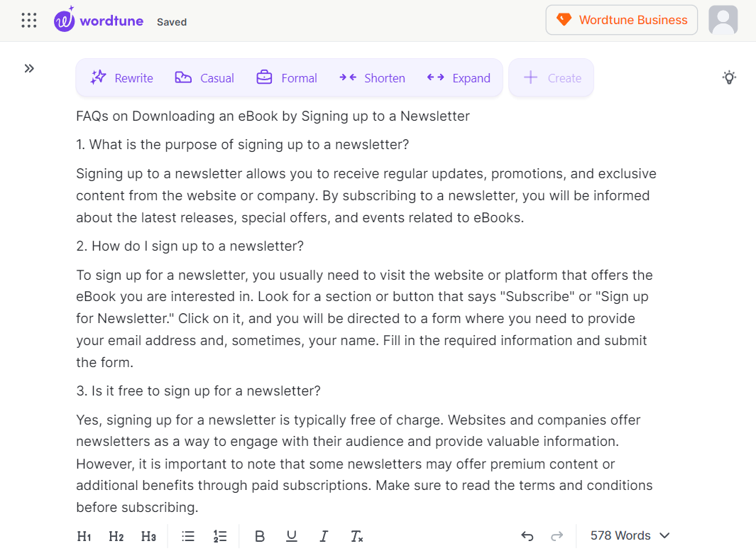Collapse the left sidebar with the chevrons
Viewport: 756px width, 556px height.
[x=29, y=68]
